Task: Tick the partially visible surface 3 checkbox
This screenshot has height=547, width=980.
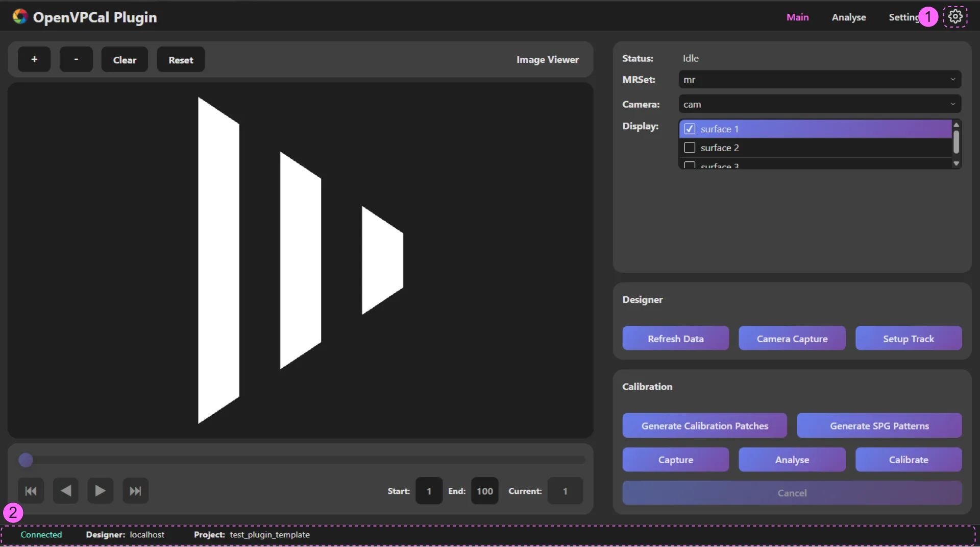Action: (x=690, y=165)
